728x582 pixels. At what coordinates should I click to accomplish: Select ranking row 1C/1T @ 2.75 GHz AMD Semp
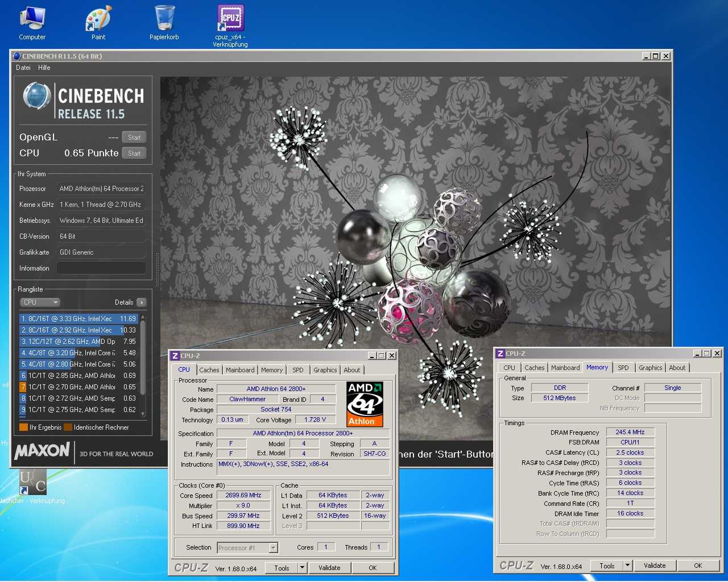point(78,410)
